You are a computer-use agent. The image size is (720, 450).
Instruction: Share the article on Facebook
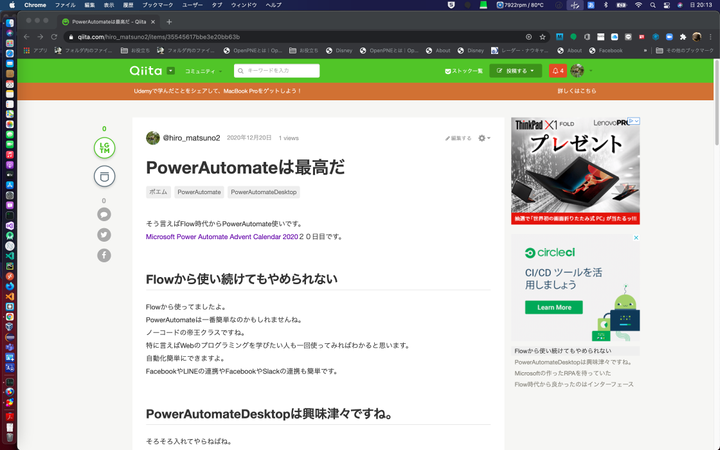click(x=104, y=255)
